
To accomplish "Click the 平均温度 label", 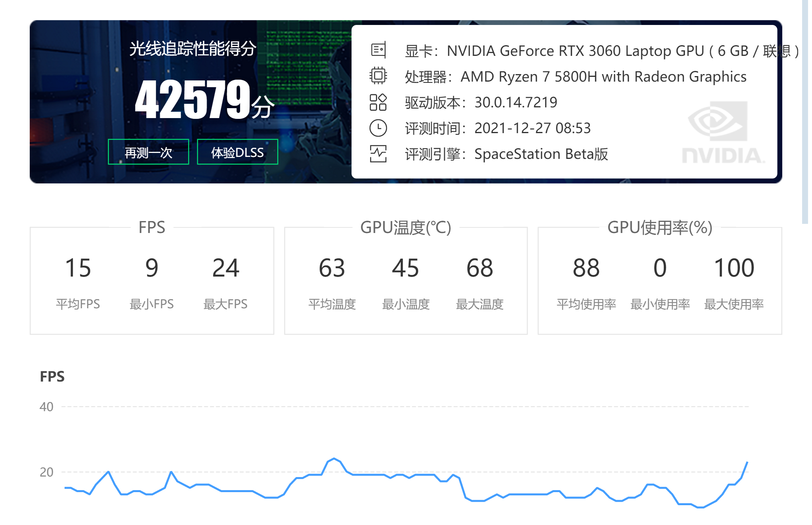I will pyautogui.click(x=332, y=304).
